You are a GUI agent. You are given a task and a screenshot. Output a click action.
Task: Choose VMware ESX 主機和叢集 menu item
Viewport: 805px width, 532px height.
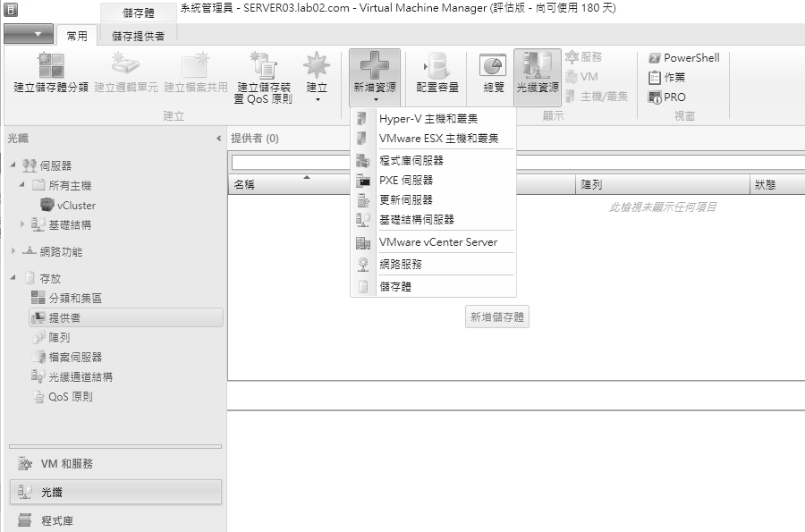click(433, 139)
